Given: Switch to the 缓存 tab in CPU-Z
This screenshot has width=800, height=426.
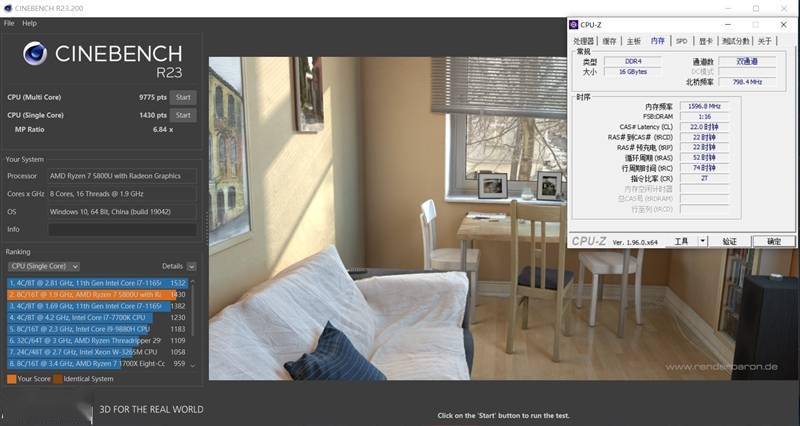Looking at the screenshot, I should [x=609, y=41].
